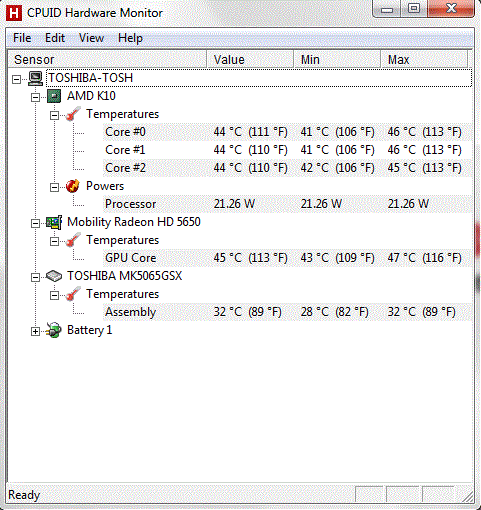Screen dimensions: 481x510
Task: Click GPU Core max 47 °C (116 °F)
Action: pyautogui.click(x=425, y=258)
